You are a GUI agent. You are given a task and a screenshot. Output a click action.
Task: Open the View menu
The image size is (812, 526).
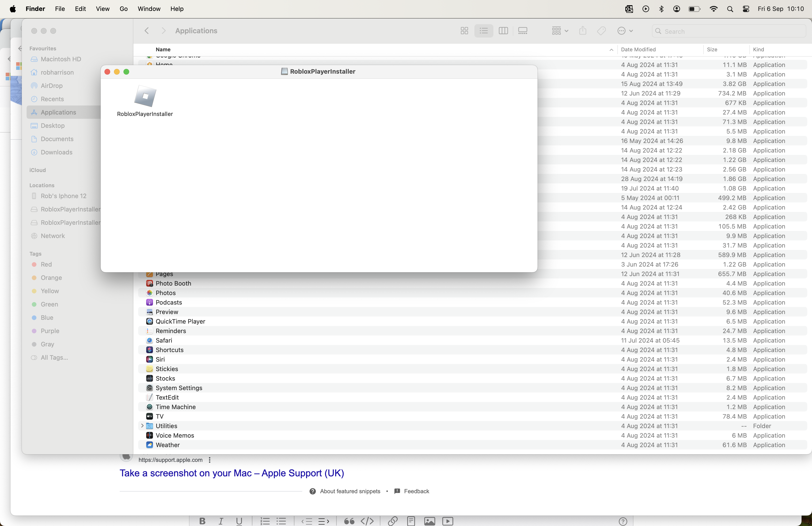click(x=102, y=9)
